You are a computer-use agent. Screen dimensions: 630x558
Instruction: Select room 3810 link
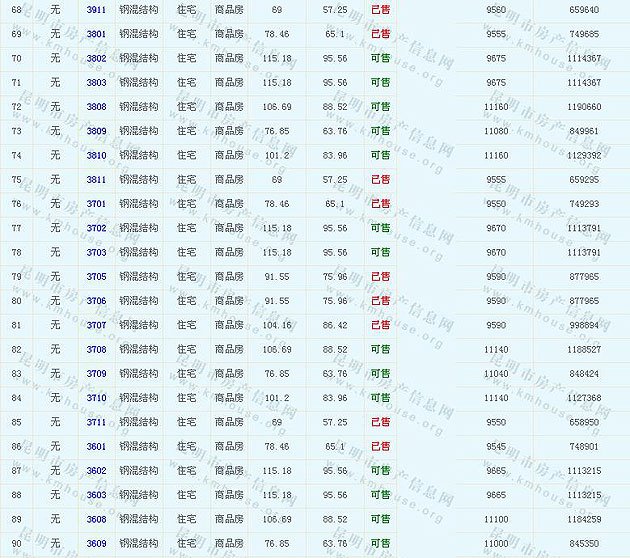pyautogui.click(x=96, y=156)
